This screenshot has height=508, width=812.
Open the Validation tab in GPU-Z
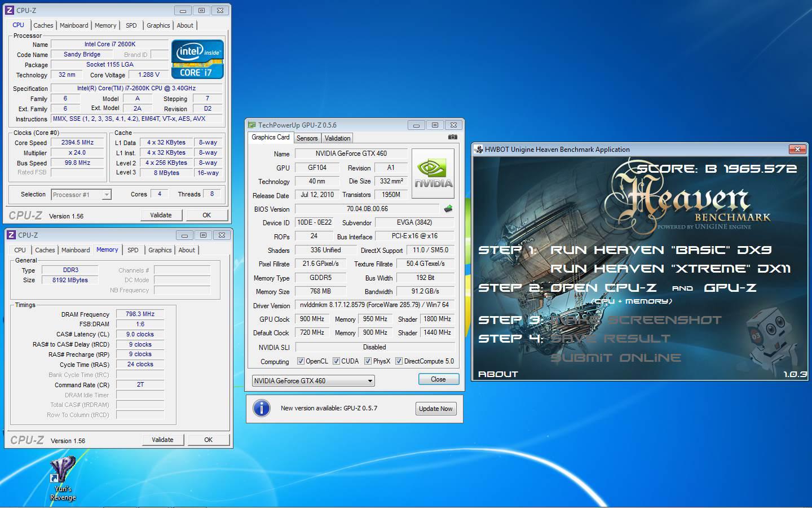click(338, 138)
